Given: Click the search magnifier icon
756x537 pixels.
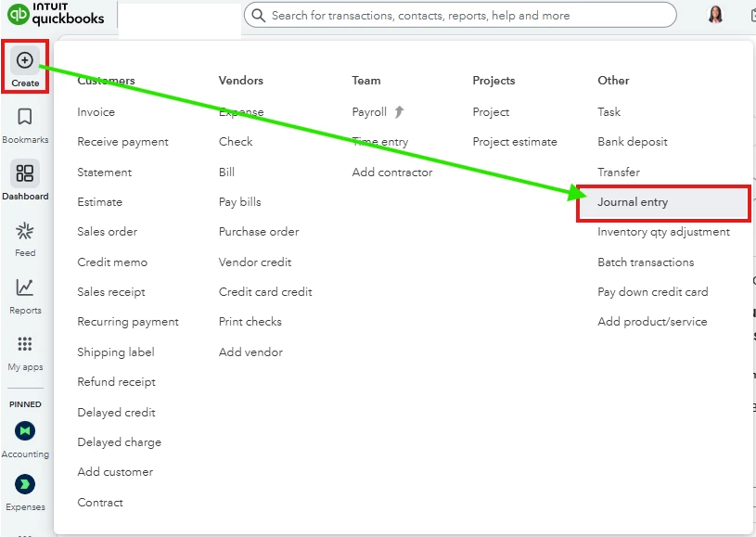Looking at the screenshot, I should pos(259,16).
